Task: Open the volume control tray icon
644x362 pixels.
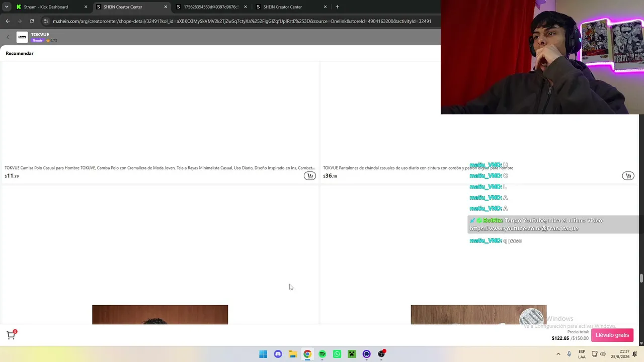Action: 603,354
